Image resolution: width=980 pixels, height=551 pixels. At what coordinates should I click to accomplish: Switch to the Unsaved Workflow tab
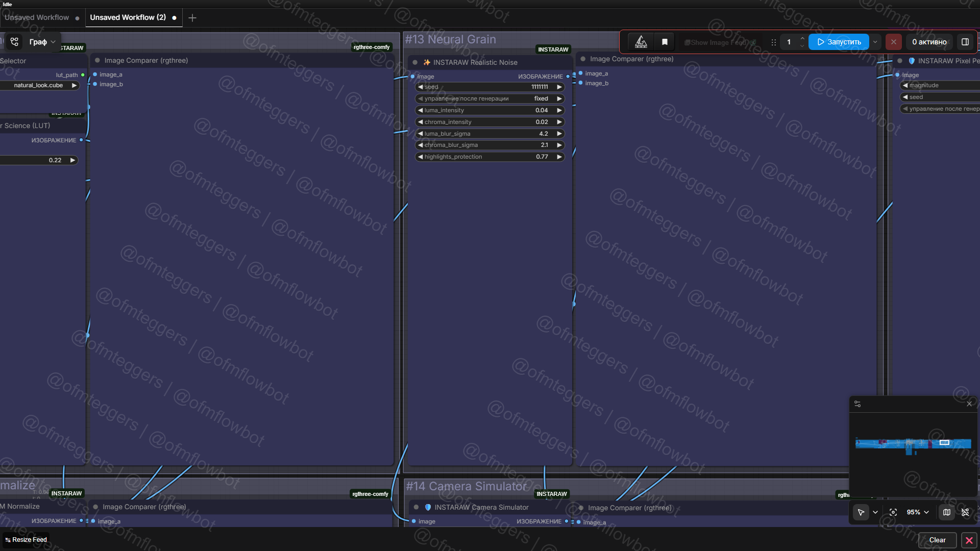point(37,17)
